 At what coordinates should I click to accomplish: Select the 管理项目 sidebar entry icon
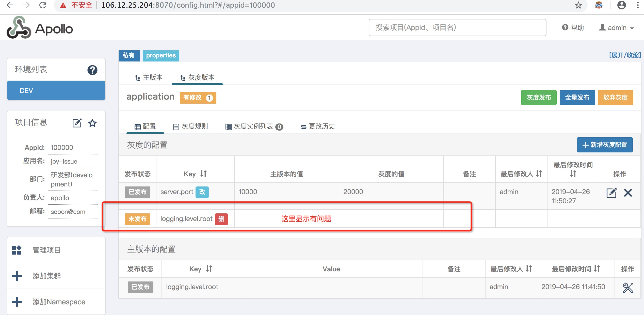tap(16, 250)
